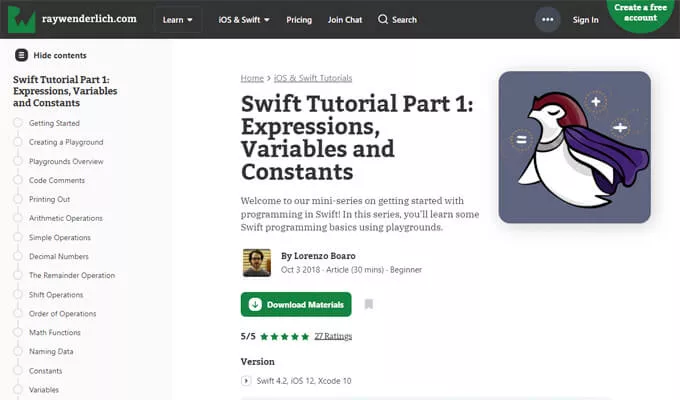Screen dimensions: 680x400
Task: Jump to Math Functions section
Action: [x=55, y=332]
